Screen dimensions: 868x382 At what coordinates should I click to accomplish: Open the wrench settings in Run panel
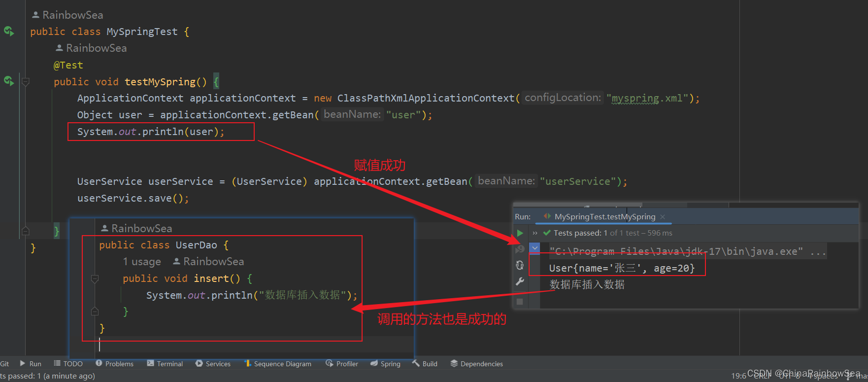tap(520, 281)
